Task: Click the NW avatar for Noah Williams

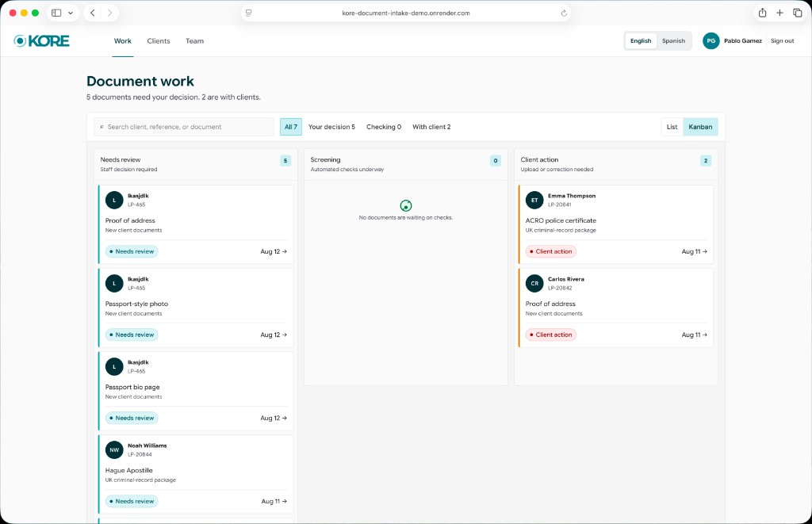Action: point(114,450)
